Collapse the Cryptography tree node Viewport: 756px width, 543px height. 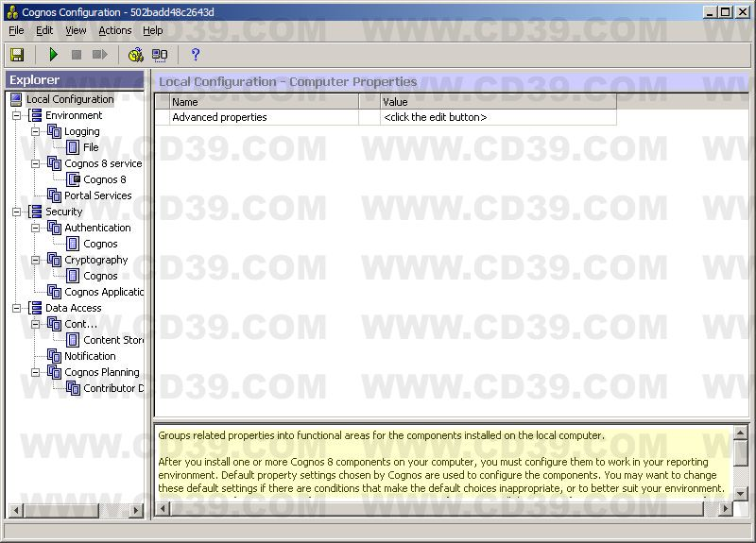click(36, 261)
